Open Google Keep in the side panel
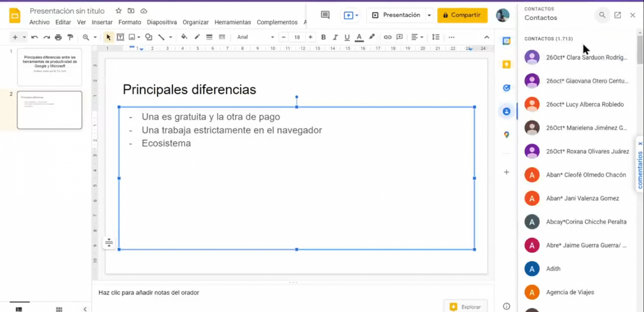The height and width of the screenshot is (312, 644). tap(506, 64)
